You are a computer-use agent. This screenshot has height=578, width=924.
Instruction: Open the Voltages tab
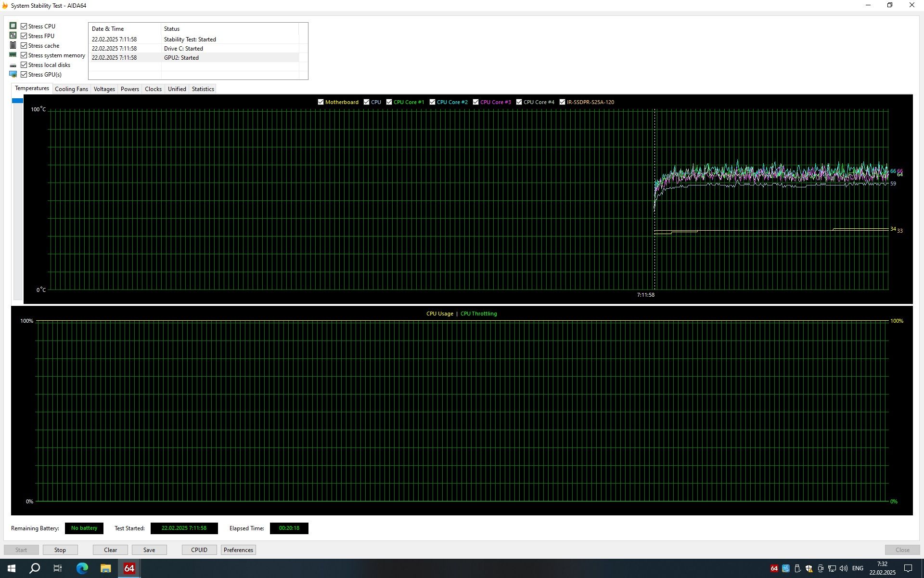click(104, 89)
